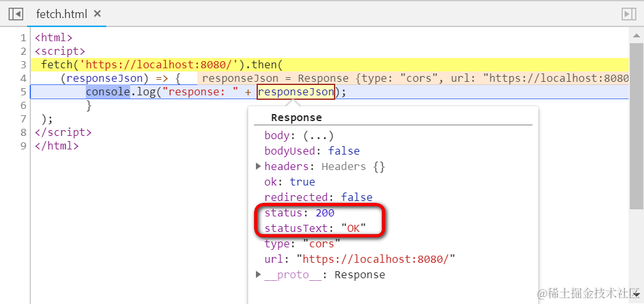644x304 pixels.
Task: Click the closing brace on line 6
Action: 89,106
